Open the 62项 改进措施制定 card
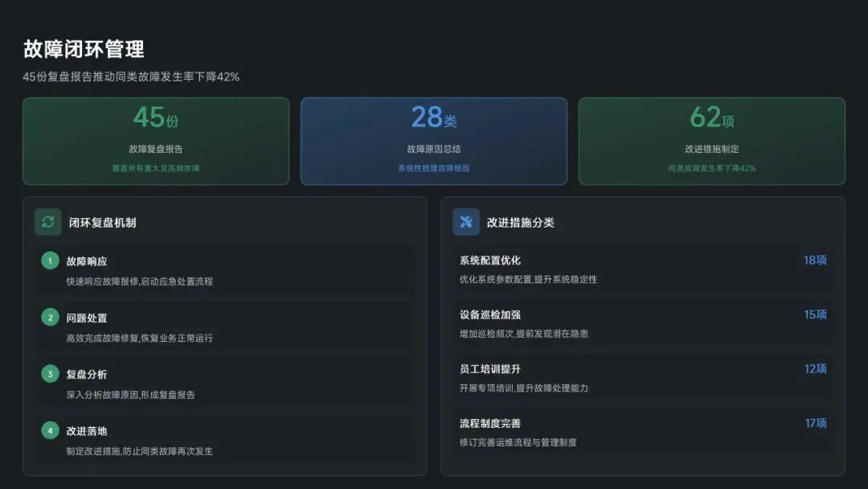 [712, 142]
